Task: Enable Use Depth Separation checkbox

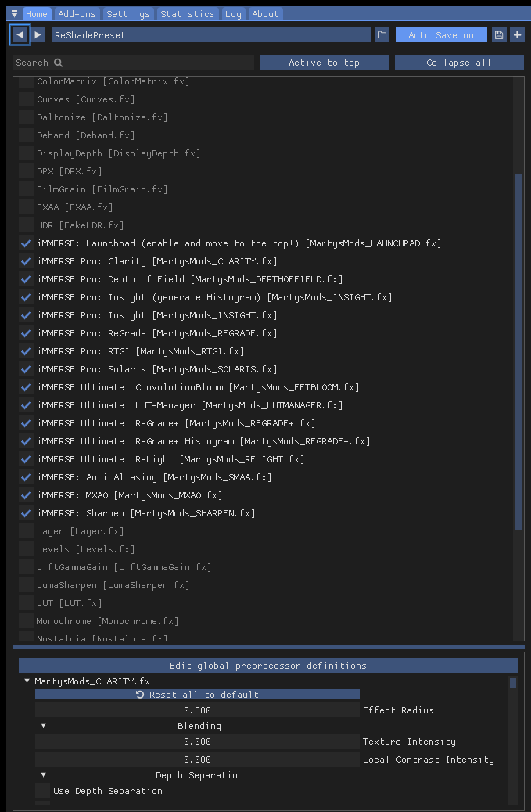Action: 42,791
